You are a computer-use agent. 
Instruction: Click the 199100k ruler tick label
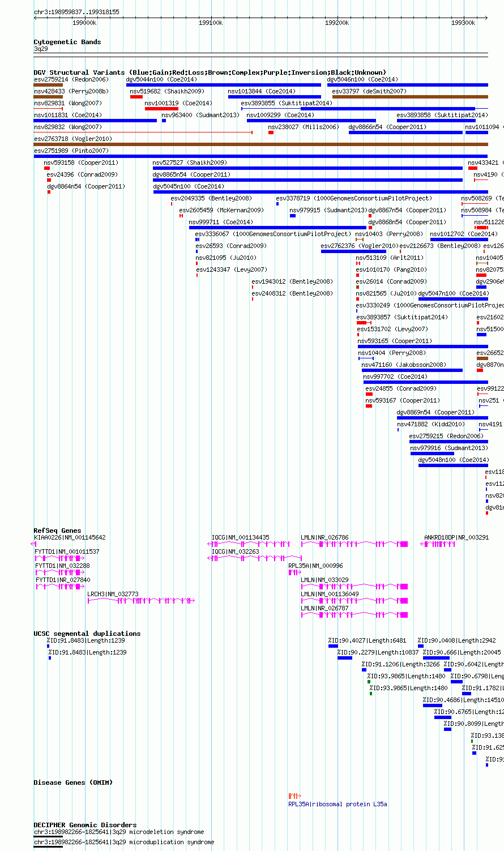click(x=211, y=23)
